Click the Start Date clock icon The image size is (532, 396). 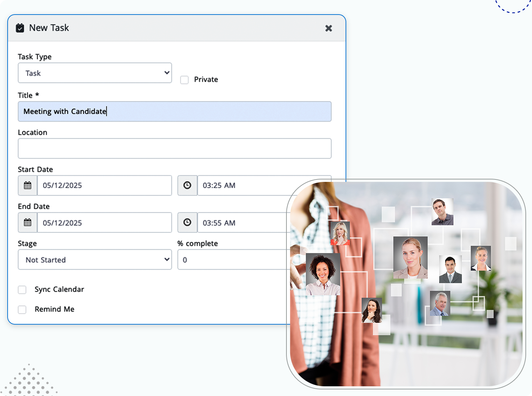187,185
